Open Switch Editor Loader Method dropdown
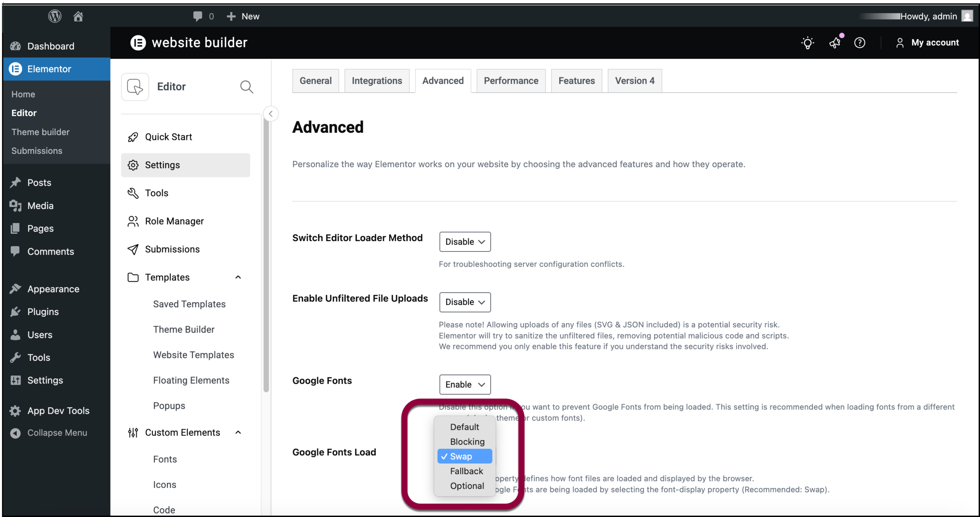The width and height of the screenshot is (980, 517). (x=465, y=242)
